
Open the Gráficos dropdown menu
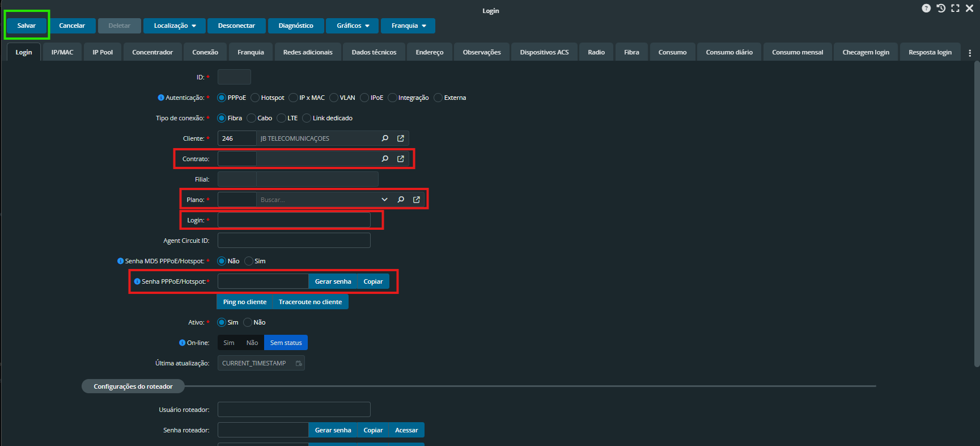pos(353,26)
